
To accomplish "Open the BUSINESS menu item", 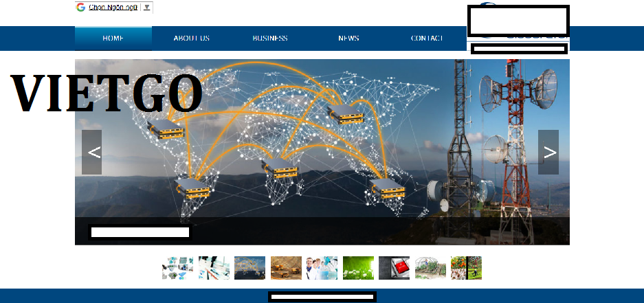I will [x=269, y=38].
